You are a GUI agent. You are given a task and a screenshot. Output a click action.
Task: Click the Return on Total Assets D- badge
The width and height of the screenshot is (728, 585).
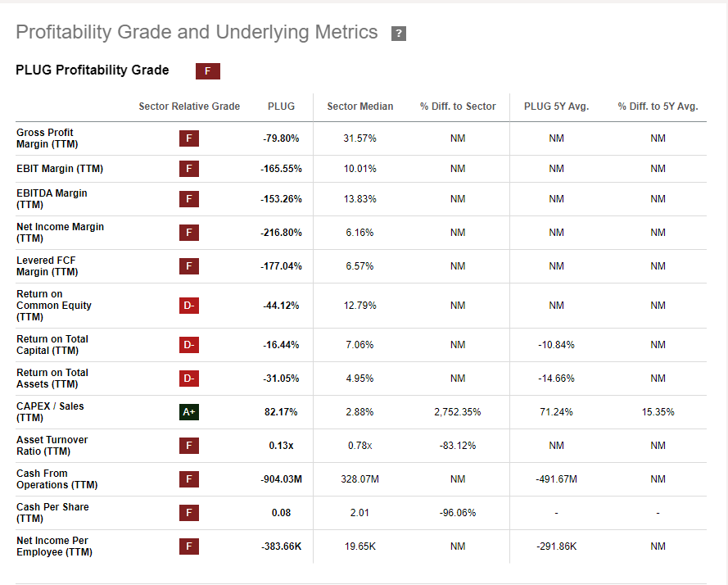189,379
